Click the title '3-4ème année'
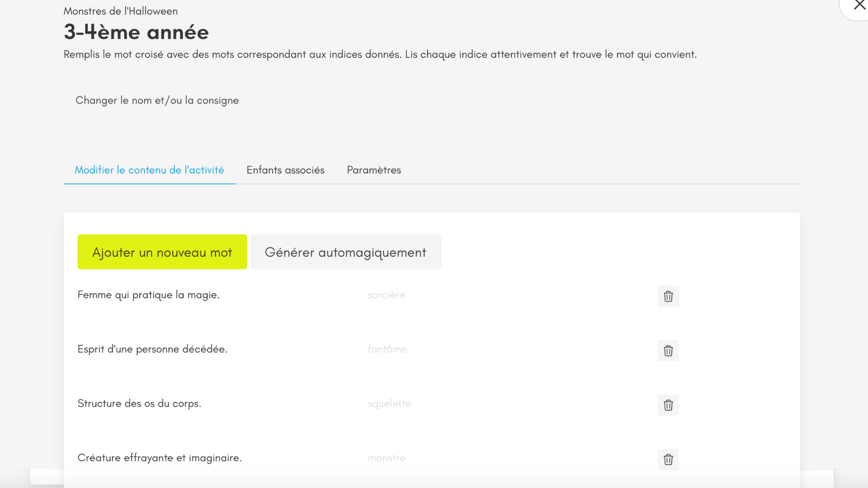 pos(136,32)
